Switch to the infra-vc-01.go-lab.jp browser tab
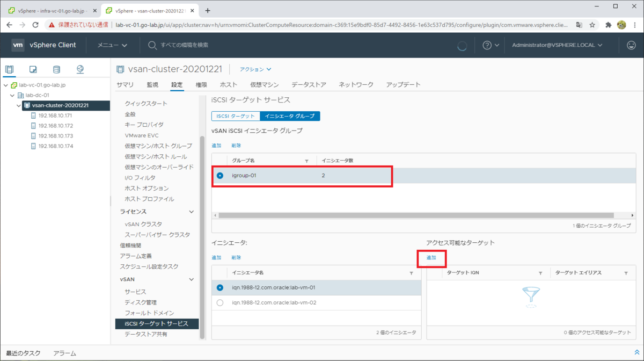 point(52,10)
